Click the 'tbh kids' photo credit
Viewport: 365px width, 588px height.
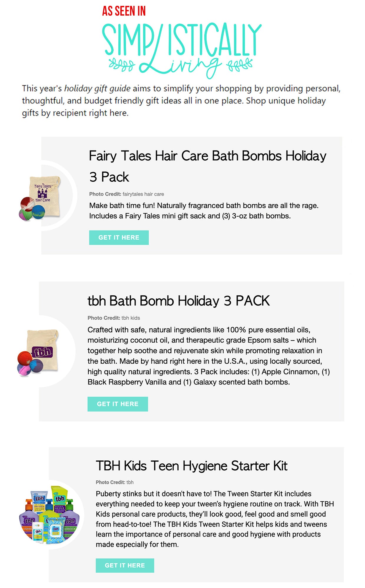coord(131,318)
